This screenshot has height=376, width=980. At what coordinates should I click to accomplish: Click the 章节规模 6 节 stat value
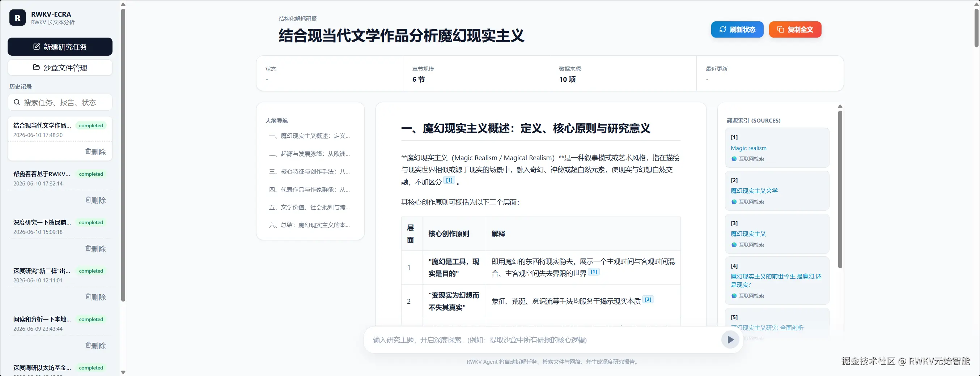point(419,79)
